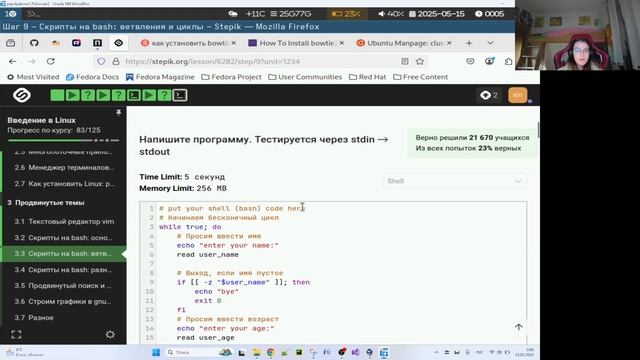Image resolution: width=640 pixels, height=360 pixels.
Task: Open a new Firefox tab
Action: [x=469, y=43]
